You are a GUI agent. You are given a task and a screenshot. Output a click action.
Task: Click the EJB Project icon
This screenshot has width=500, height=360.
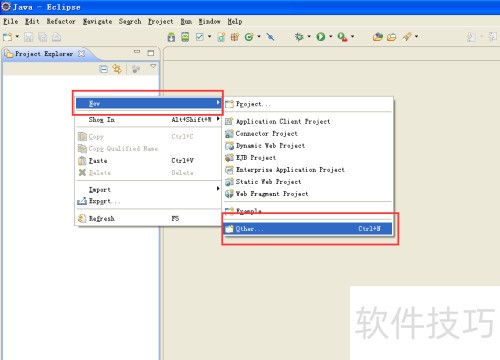point(229,158)
